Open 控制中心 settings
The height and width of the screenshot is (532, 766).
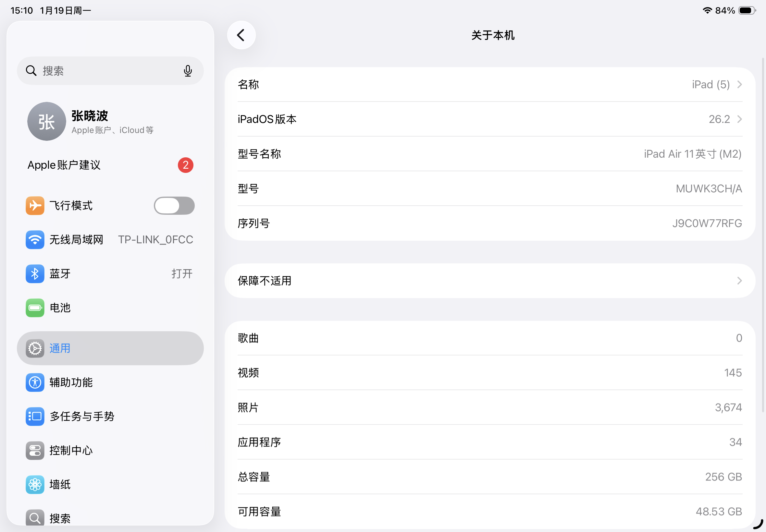click(110, 450)
